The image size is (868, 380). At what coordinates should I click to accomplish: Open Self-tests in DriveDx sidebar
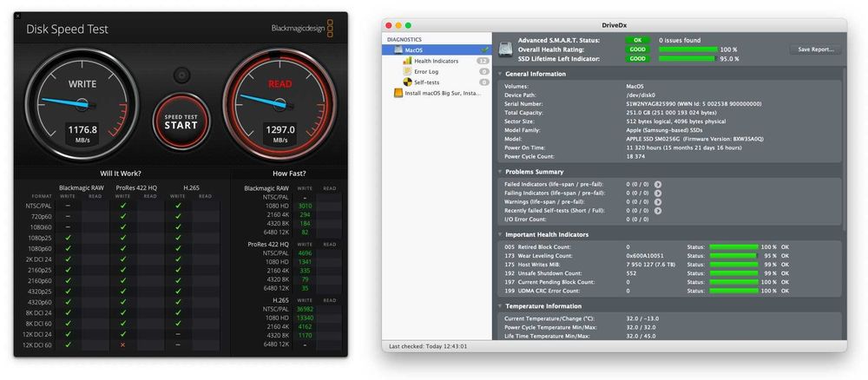tap(427, 82)
